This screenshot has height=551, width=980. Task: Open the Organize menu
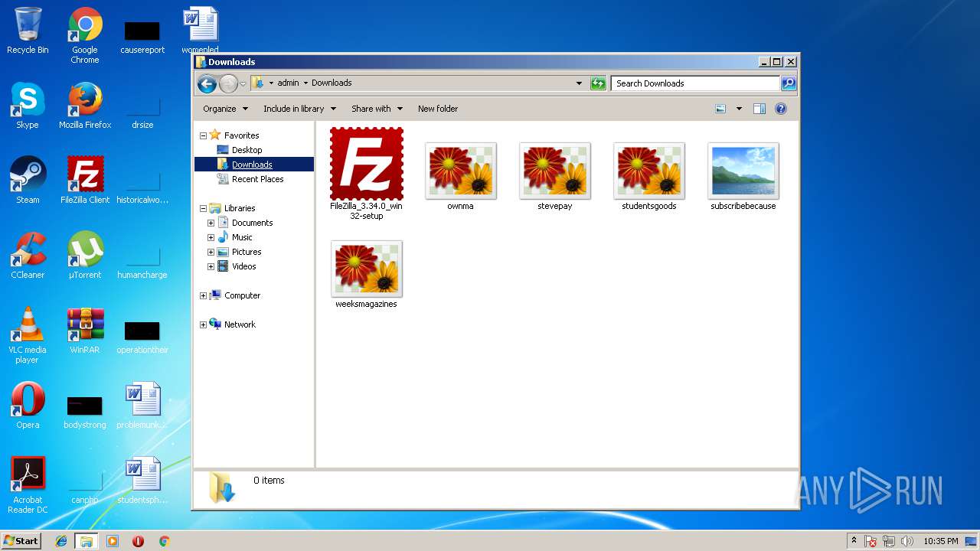[x=225, y=109]
